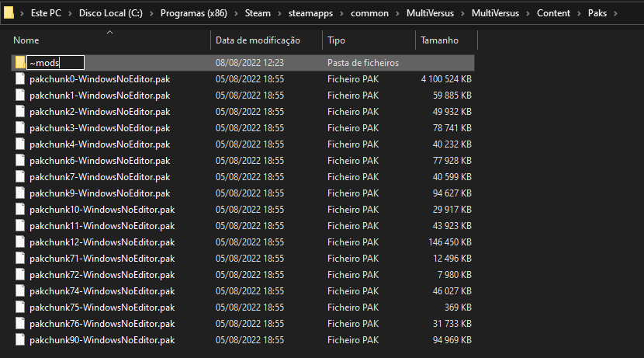Select file pakchunk1-WindowsNoEditor.pak
Viewport: 644px width, 358px height.
[100, 96]
